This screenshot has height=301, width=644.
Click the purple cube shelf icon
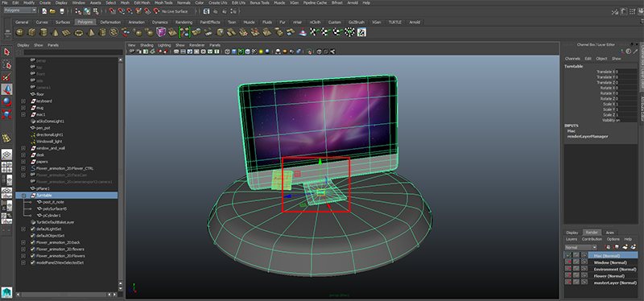coord(162,32)
